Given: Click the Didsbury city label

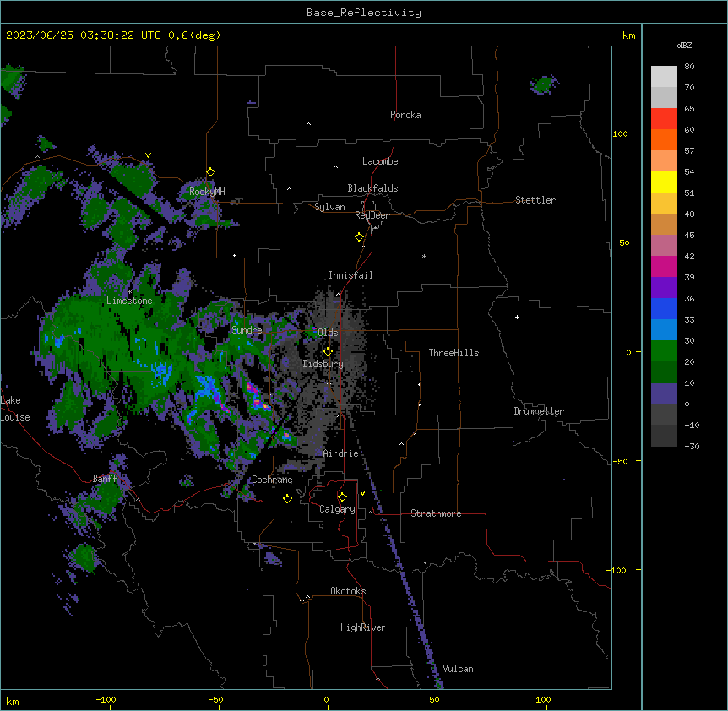Looking at the screenshot, I should click(323, 364).
